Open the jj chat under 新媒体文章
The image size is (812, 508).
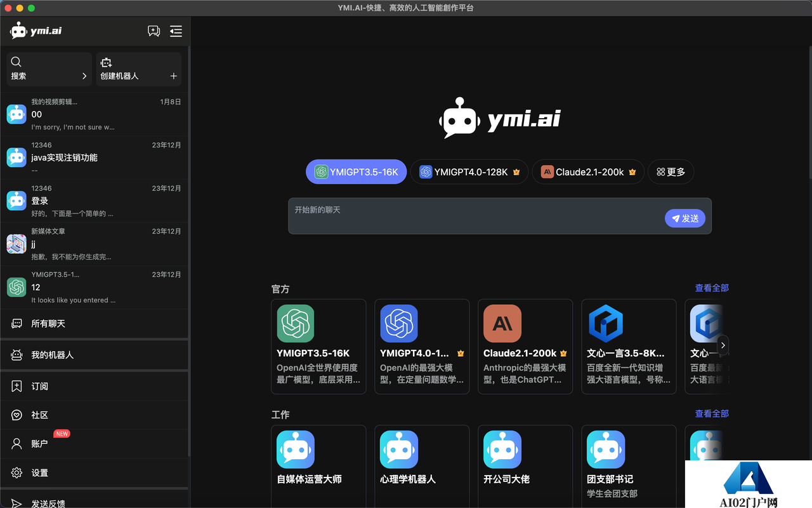click(95, 244)
